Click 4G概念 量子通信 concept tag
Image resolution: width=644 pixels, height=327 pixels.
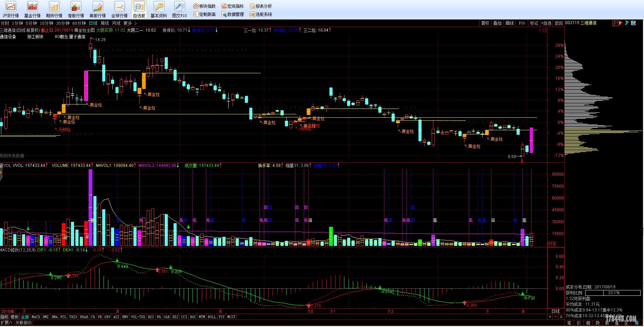tap(70, 37)
